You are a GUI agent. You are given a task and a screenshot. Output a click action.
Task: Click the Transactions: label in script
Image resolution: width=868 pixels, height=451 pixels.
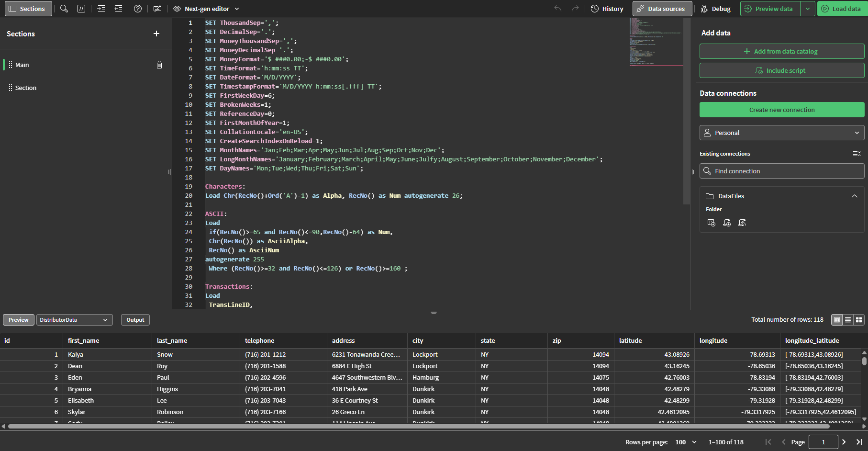click(x=229, y=286)
